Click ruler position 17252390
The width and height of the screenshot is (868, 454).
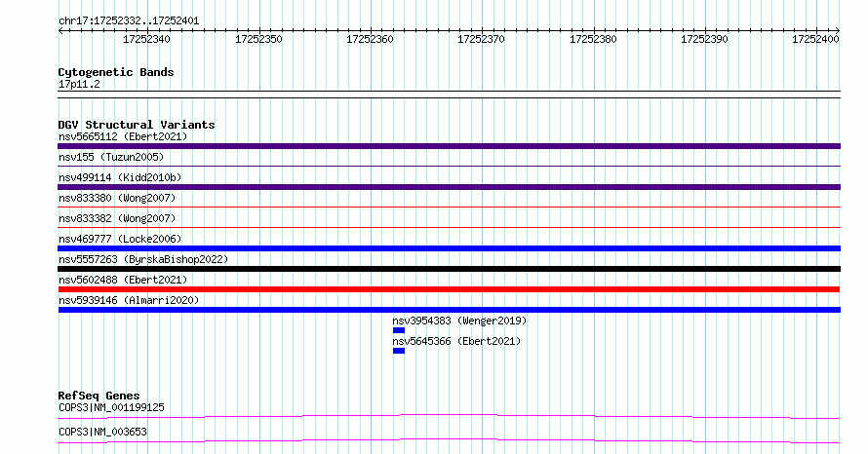point(704,39)
